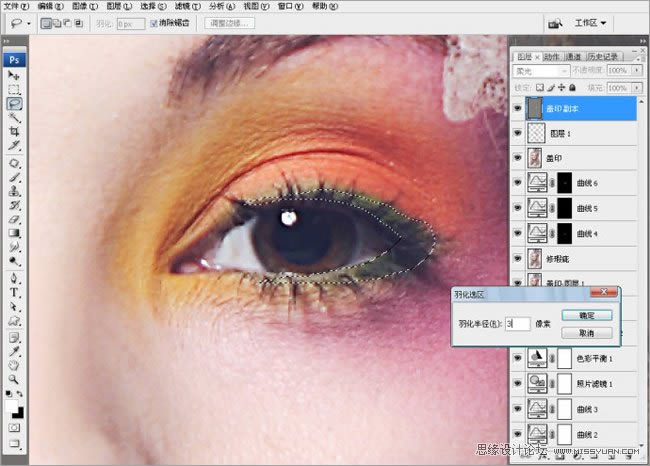
Task: Click the feather radius input field
Action: tap(516, 323)
